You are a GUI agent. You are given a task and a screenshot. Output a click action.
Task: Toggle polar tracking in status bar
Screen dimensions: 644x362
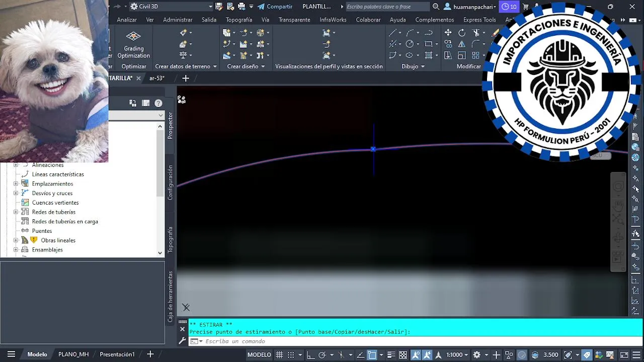click(323, 354)
